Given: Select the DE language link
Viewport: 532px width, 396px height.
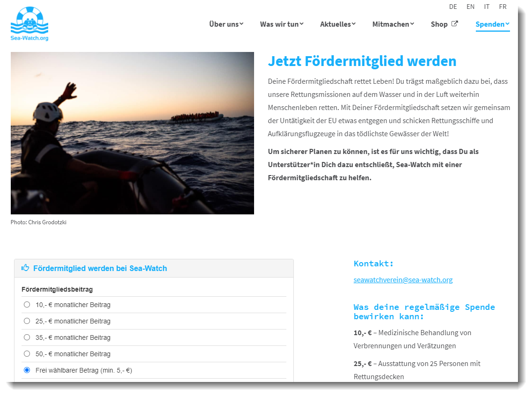Looking at the screenshot, I should click(453, 7).
